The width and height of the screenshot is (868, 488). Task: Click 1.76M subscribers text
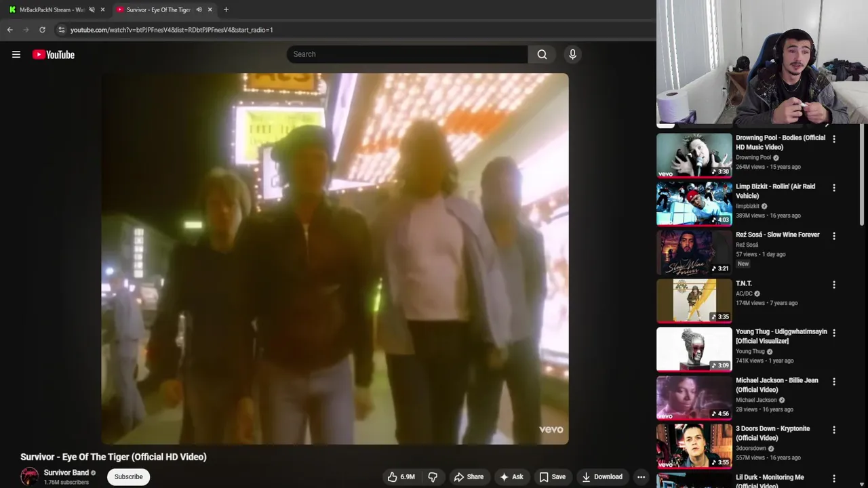66,483
